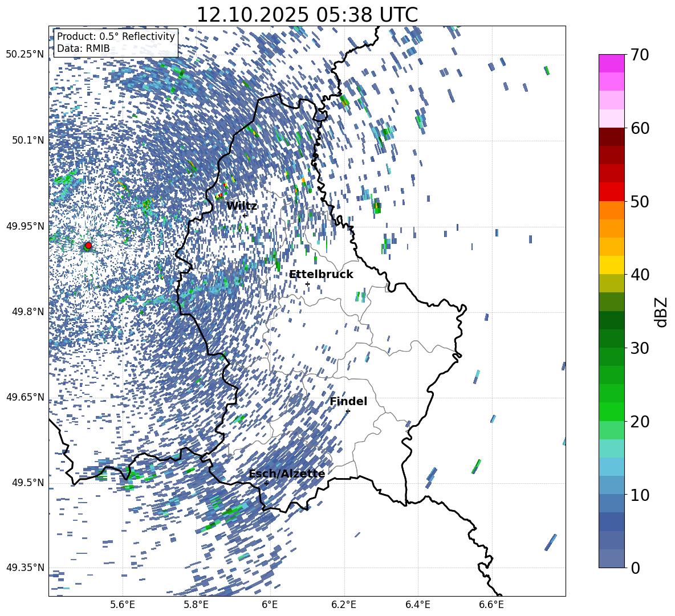Screen dimensions: 675x616
Task: Click the colorbar tick label 30
Action: [640, 348]
